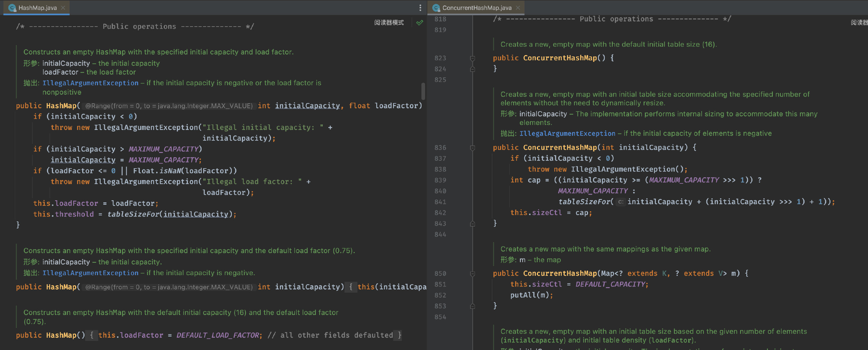Click the class file icon on the ConcurrentHashMap.java tab
868x350 pixels.
point(436,7)
